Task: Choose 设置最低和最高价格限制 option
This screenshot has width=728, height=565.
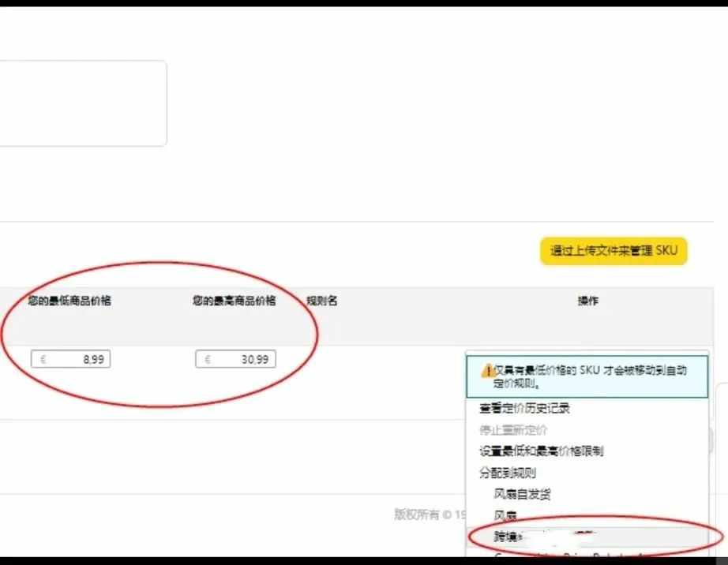Action: [x=541, y=451]
